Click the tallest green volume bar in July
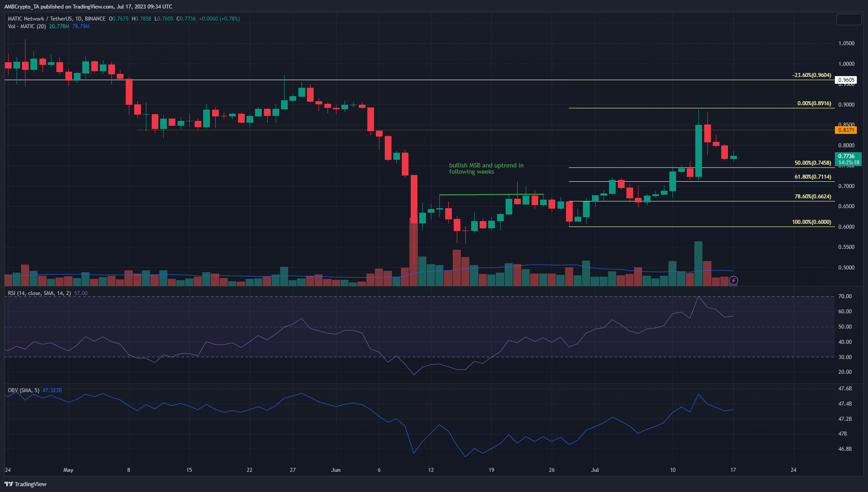Viewport: 868px width, 492px height. click(x=698, y=264)
